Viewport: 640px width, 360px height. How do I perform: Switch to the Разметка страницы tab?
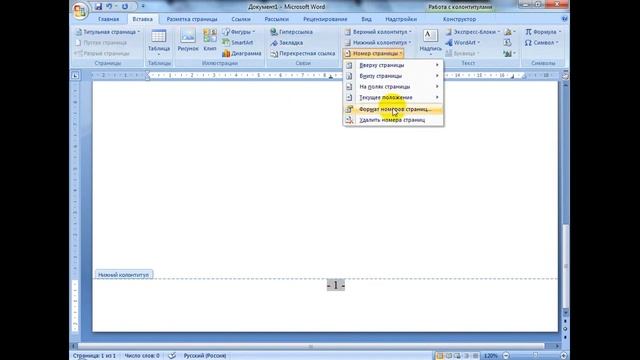tap(192, 19)
